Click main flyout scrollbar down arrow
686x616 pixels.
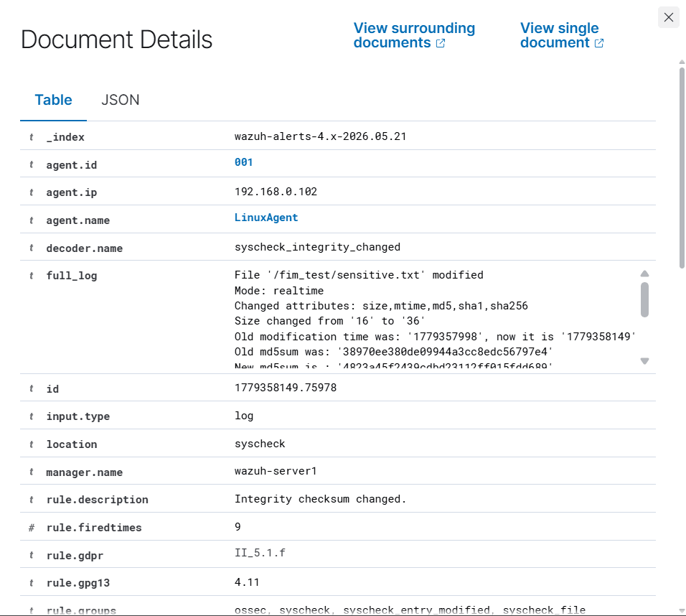[682, 610]
